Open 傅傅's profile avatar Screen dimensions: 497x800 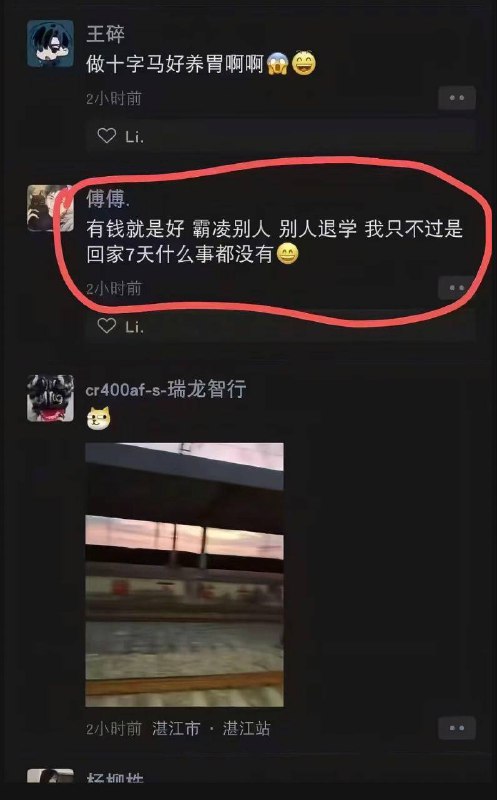click(x=50, y=208)
